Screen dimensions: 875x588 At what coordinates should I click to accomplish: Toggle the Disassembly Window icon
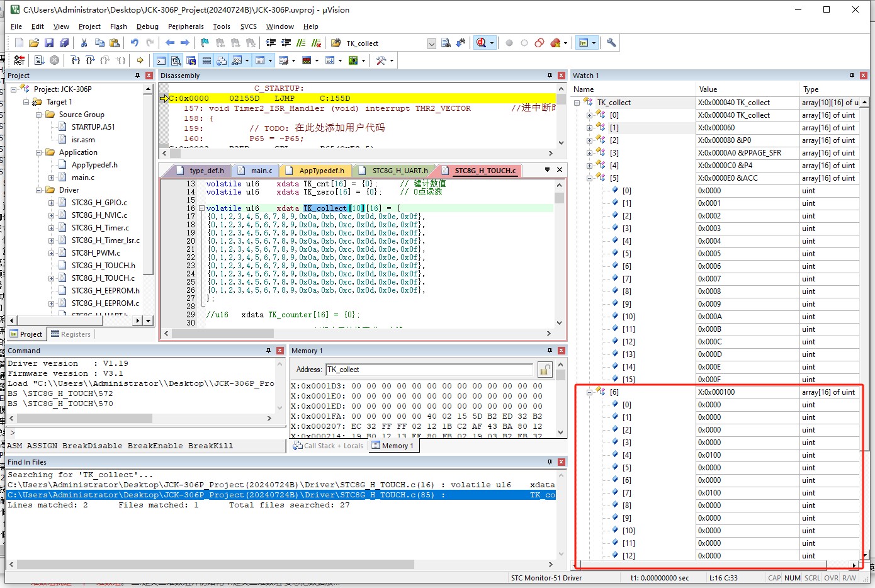point(176,60)
